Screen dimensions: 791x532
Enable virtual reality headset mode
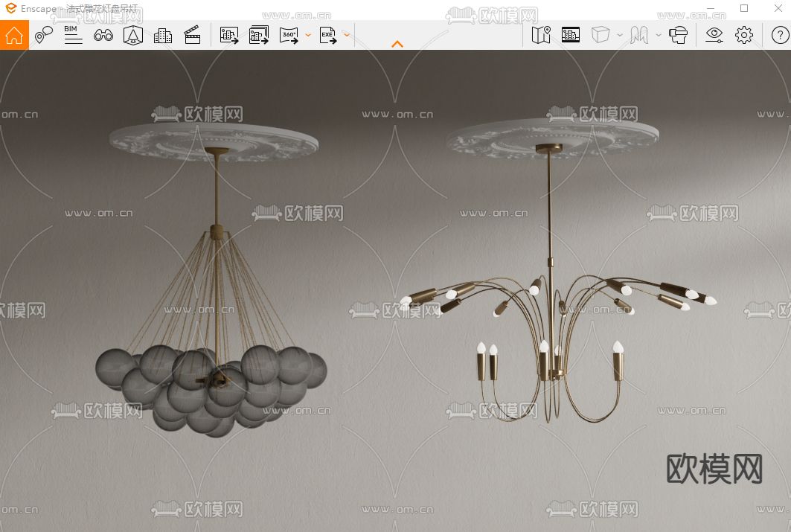(678, 35)
